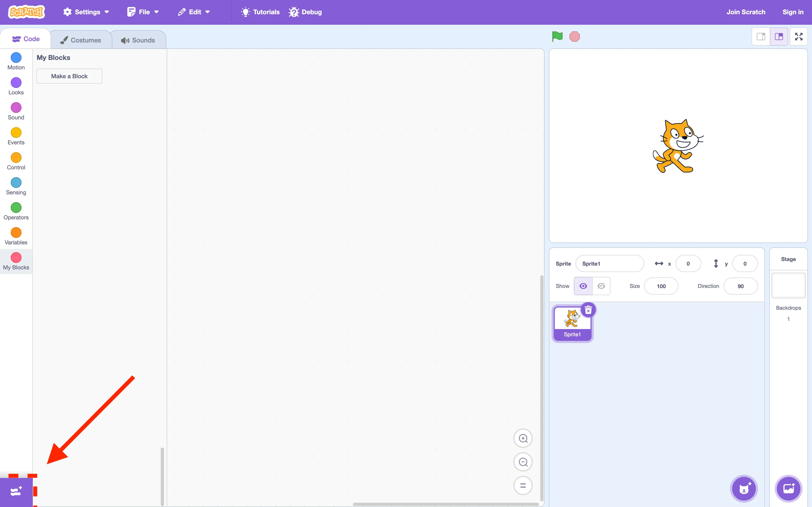The height and width of the screenshot is (507, 812).
Task: Choose a new backdrop with the image icon
Action: 788,488
